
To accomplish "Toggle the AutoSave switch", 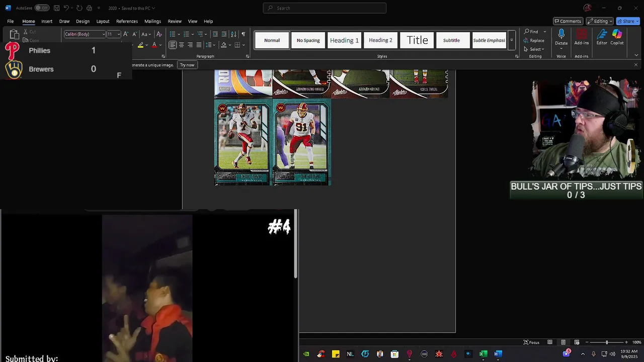I will 42,8.
